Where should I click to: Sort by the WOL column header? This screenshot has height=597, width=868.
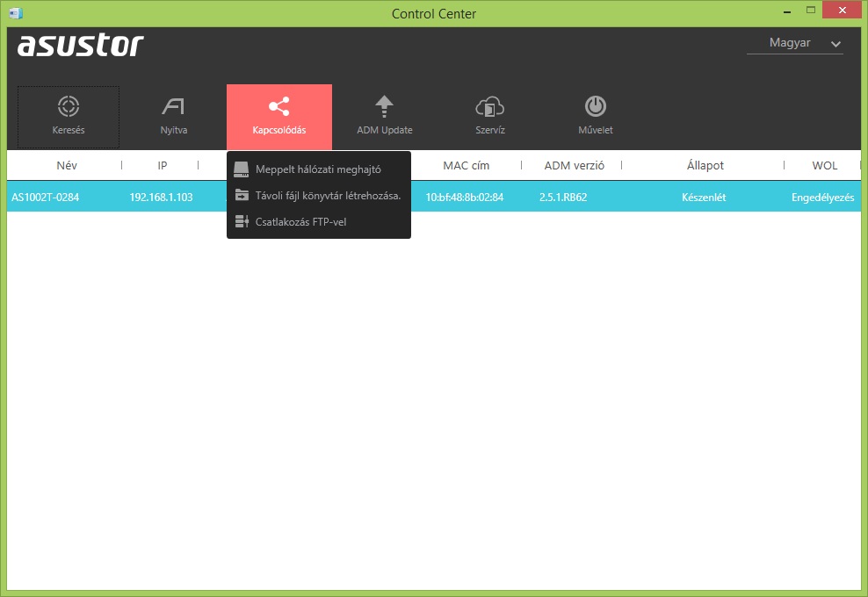pos(824,165)
